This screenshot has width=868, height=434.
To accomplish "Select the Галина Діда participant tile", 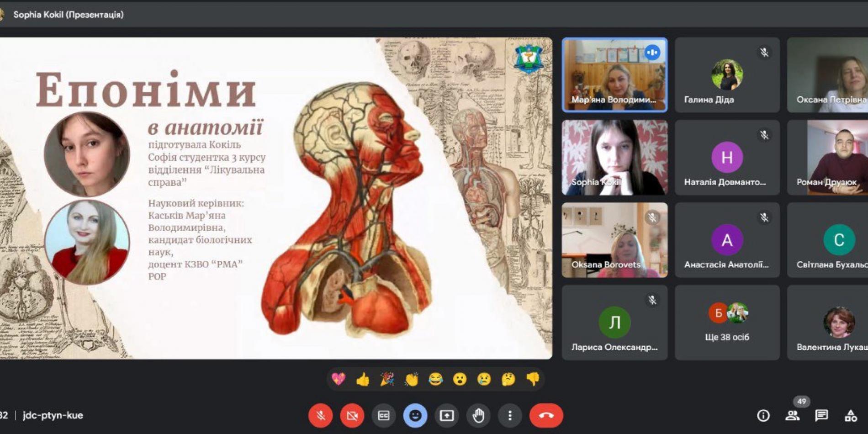I will [x=727, y=75].
